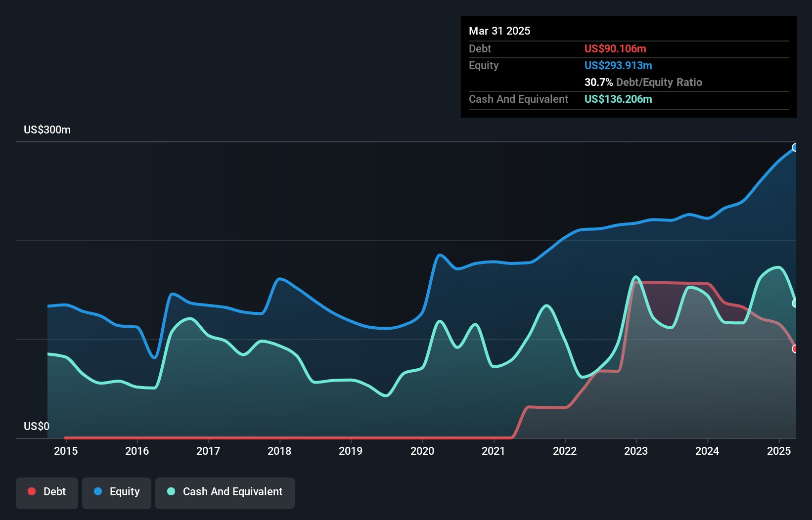Click the 2025 x-axis label
The width and height of the screenshot is (812, 520).
click(779, 451)
